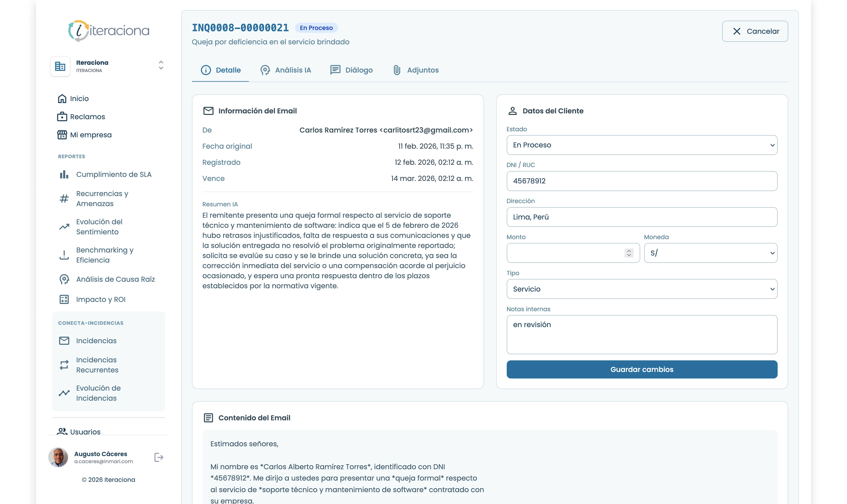Open the Benchmarking y Eficiencia icon
Viewport: 847px width, 504px height.
64,255
